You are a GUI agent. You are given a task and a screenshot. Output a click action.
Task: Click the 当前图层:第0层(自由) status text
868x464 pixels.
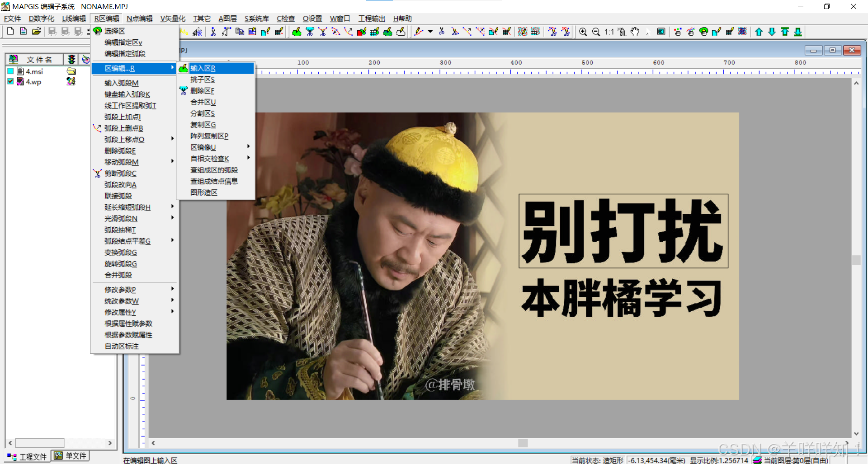pyautogui.click(x=796, y=460)
